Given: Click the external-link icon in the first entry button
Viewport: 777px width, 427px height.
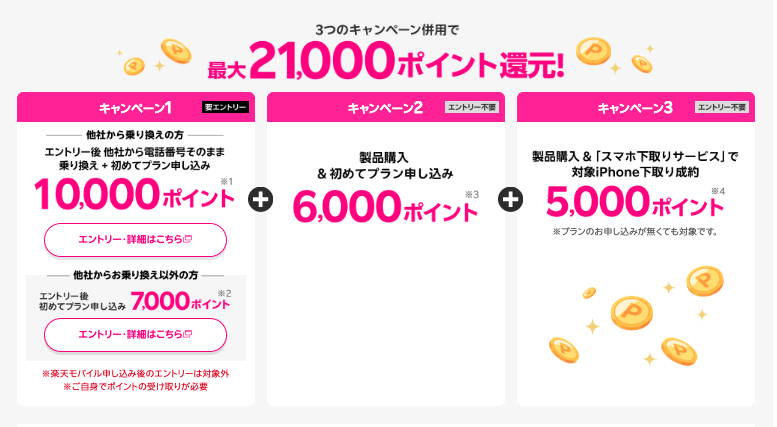Looking at the screenshot, I should [x=187, y=240].
